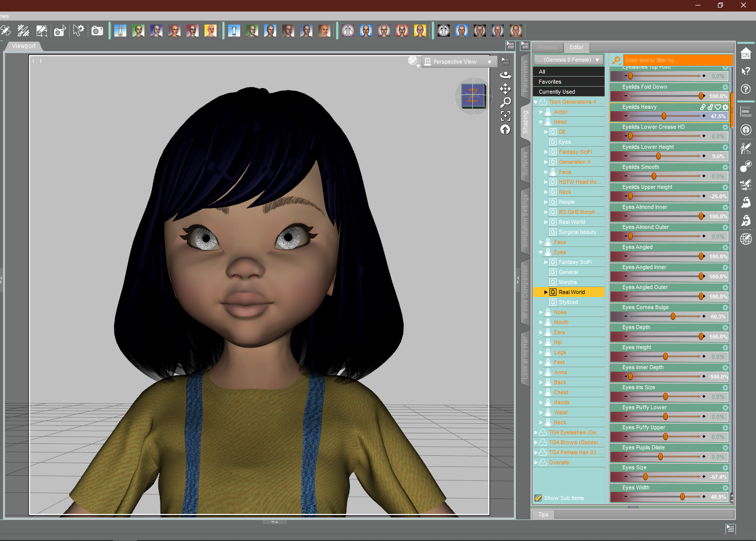The height and width of the screenshot is (541, 756).
Task: Click the view cube in the viewport
Action: pos(473,96)
